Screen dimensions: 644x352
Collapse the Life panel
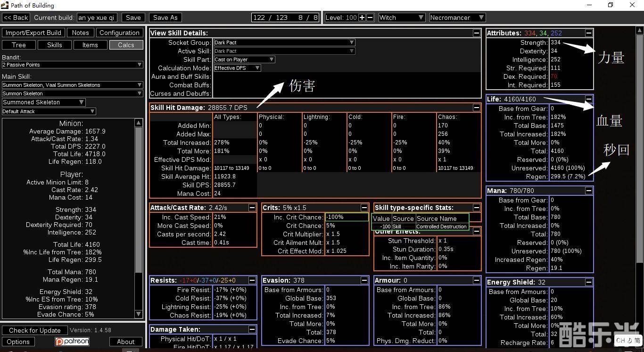click(x=588, y=99)
